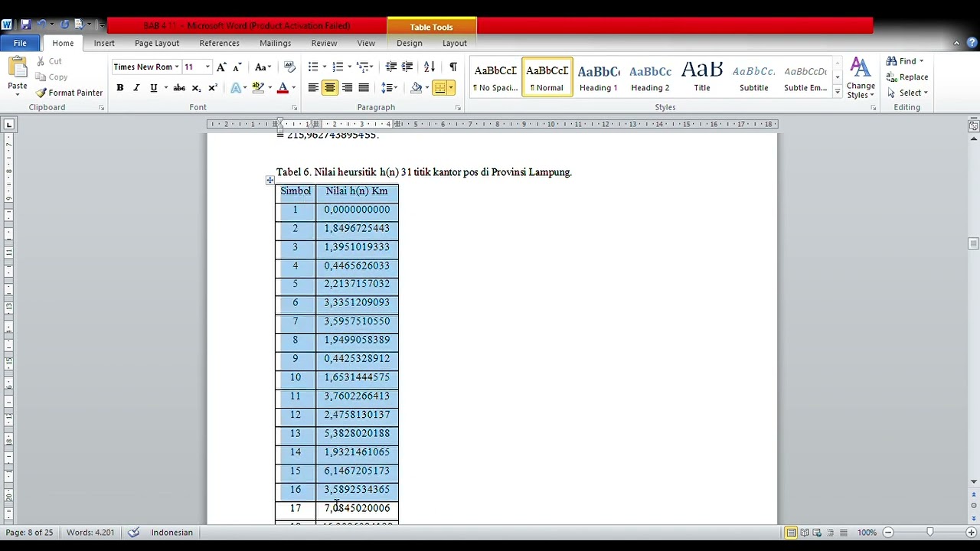Toggle Subscript formatting
The image size is (980, 551).
(x=196, y=88)
